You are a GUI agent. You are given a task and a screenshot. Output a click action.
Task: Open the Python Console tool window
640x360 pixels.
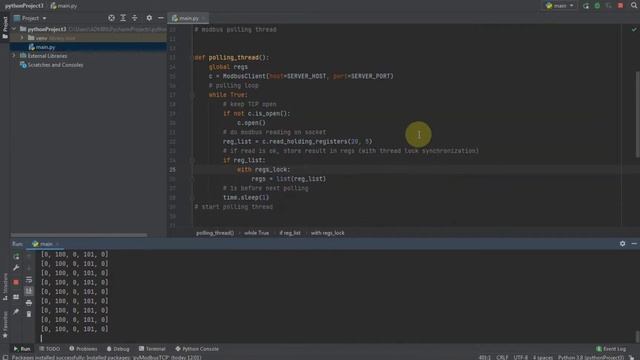point(197,349)
